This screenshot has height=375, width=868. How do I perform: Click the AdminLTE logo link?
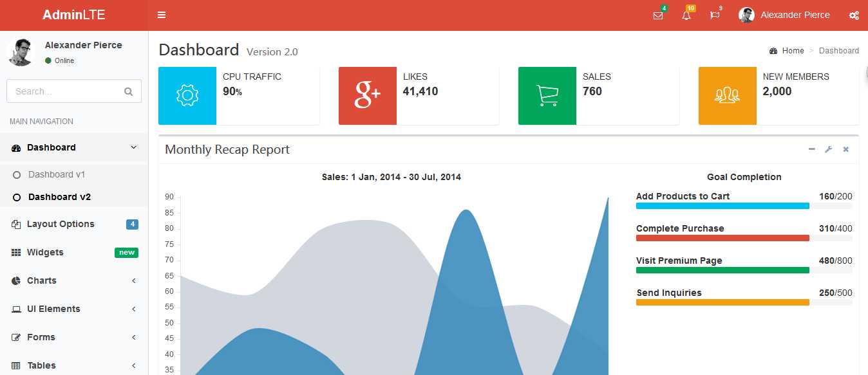[x=74, y=15]
